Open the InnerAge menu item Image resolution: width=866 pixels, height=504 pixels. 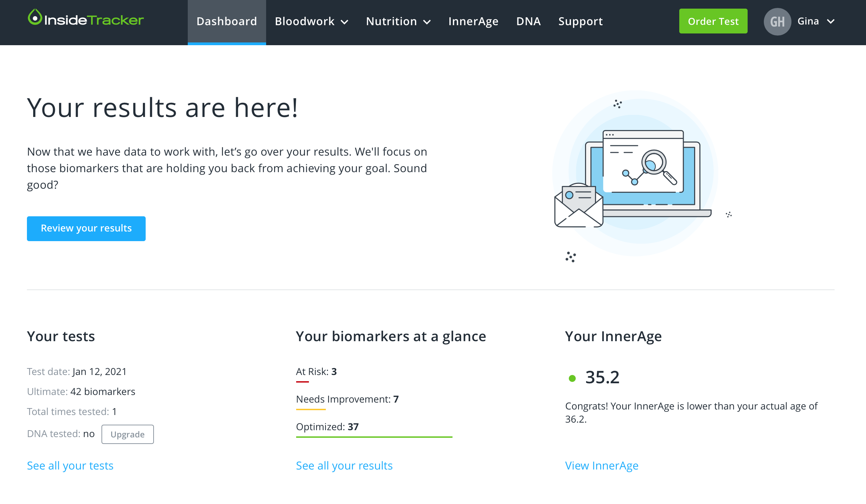coord(473,21)
